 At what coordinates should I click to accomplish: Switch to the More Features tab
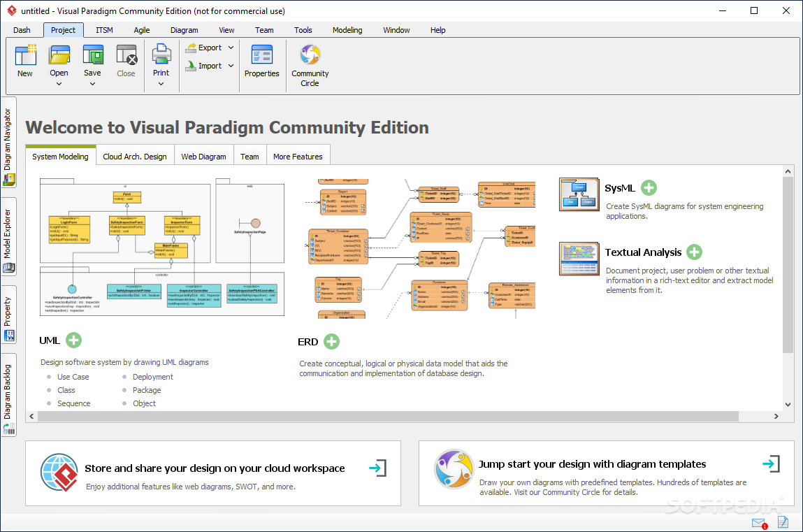(x=298, y=157)
